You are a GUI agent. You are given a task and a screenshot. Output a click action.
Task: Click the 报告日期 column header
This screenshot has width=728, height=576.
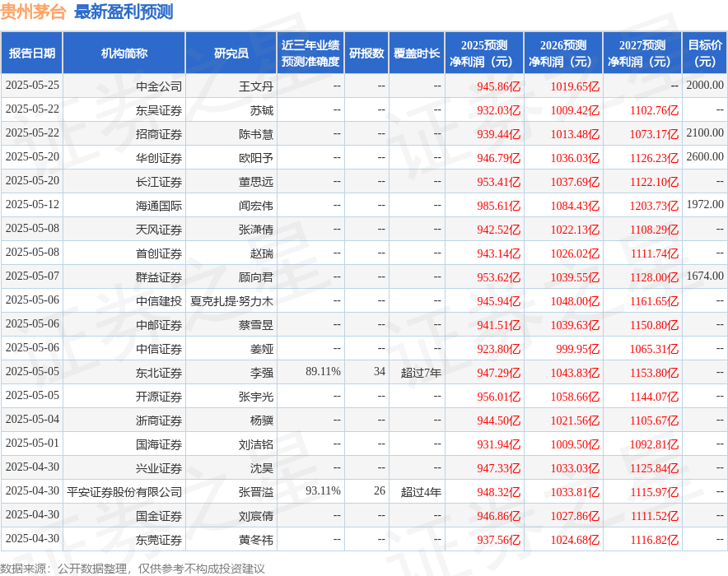pyautogui.click(x=32, y=53)
